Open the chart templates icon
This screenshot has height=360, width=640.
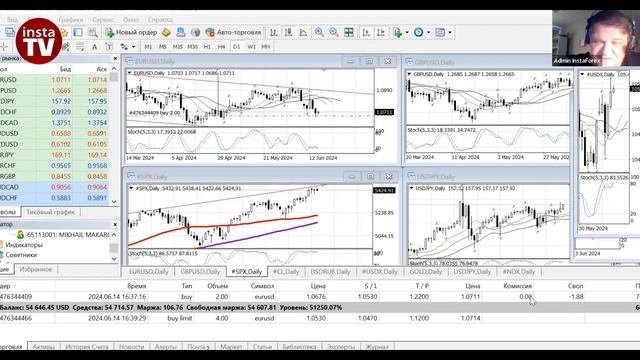[x=440, y=32]
